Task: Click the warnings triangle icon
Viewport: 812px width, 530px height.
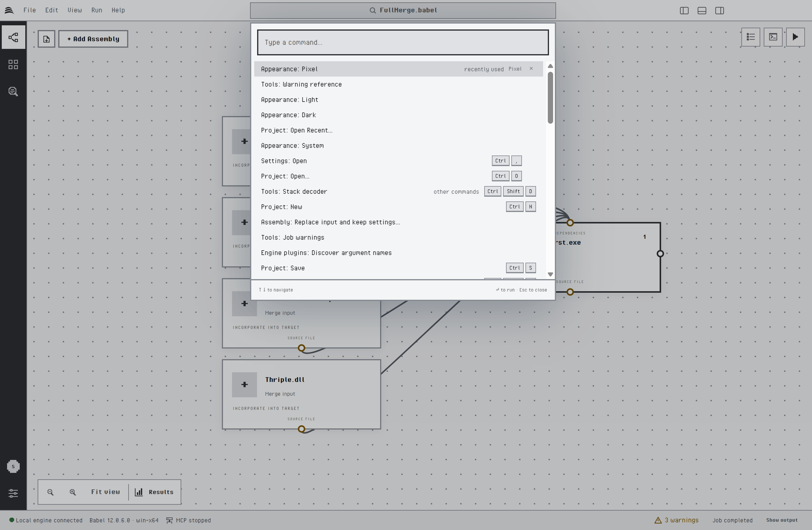Action: pos(658,520)
